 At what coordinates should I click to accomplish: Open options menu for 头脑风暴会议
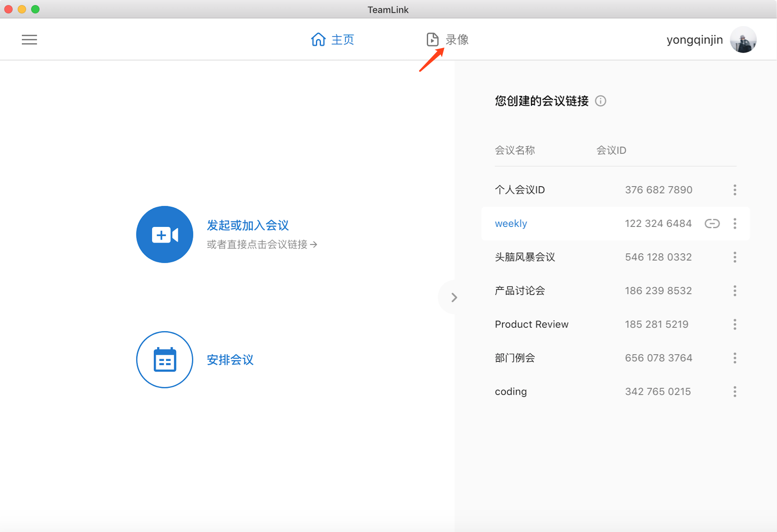[735, 257]
